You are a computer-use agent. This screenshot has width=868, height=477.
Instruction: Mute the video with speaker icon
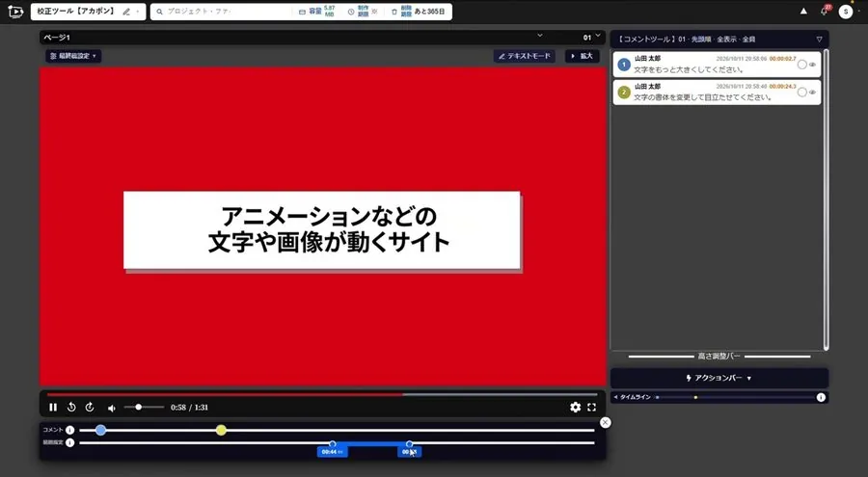[x=112, y=408]
